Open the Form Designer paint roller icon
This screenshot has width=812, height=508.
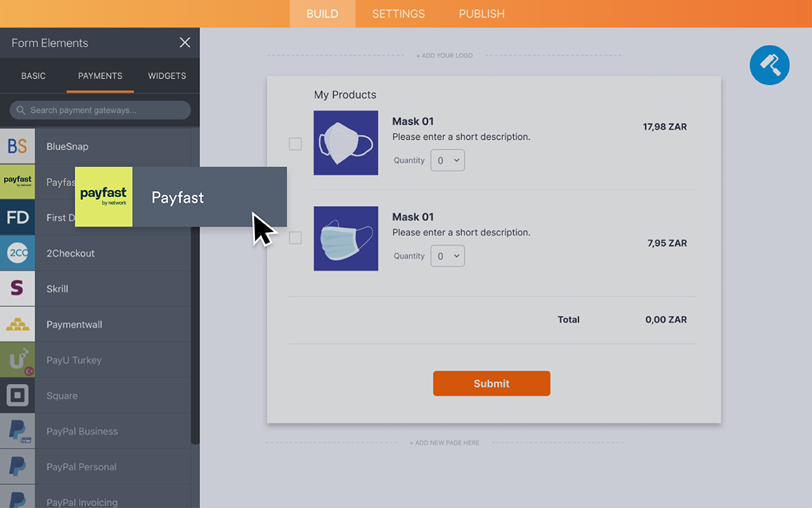[769, 65]
